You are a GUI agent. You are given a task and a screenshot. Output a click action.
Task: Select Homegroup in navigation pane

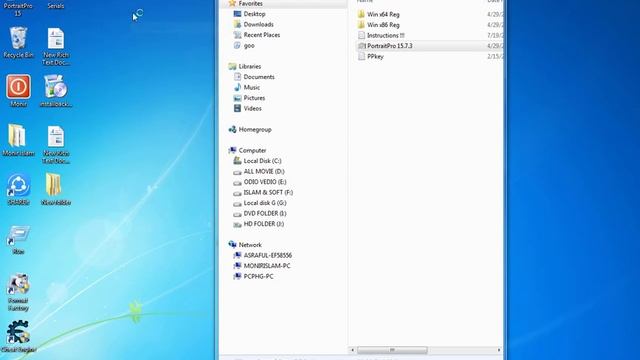click(250, 129)
